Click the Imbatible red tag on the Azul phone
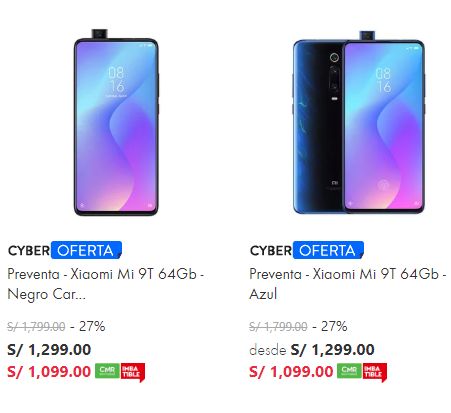 click(375, 372)
